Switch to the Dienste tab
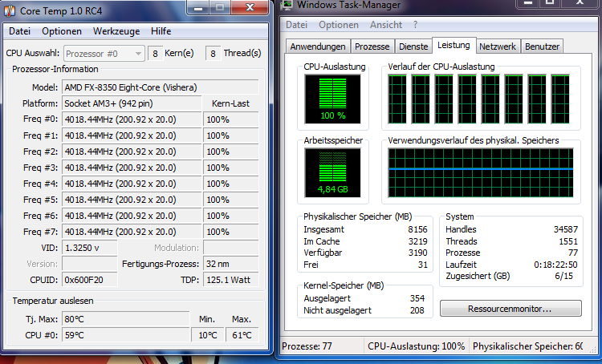Viewport: 602px width, 364px height. [413, 47]
